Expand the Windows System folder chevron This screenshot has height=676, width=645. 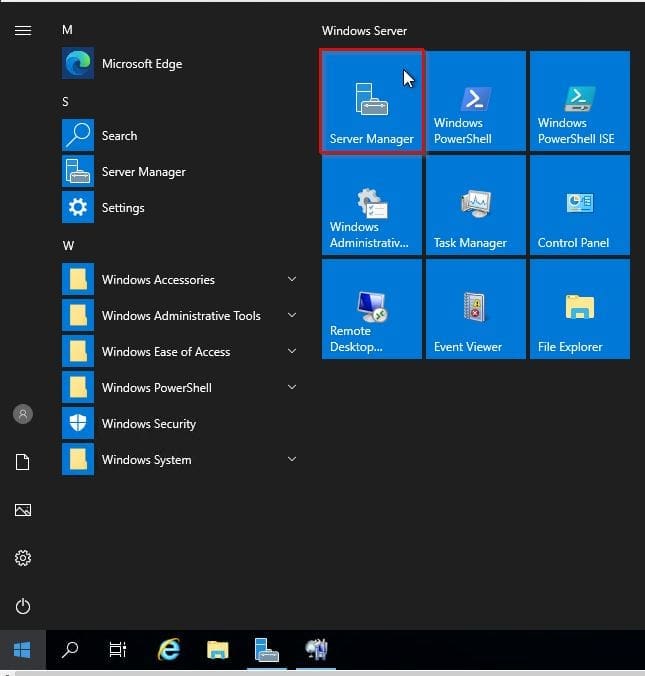pyautogui.click(x=292, y=460)
